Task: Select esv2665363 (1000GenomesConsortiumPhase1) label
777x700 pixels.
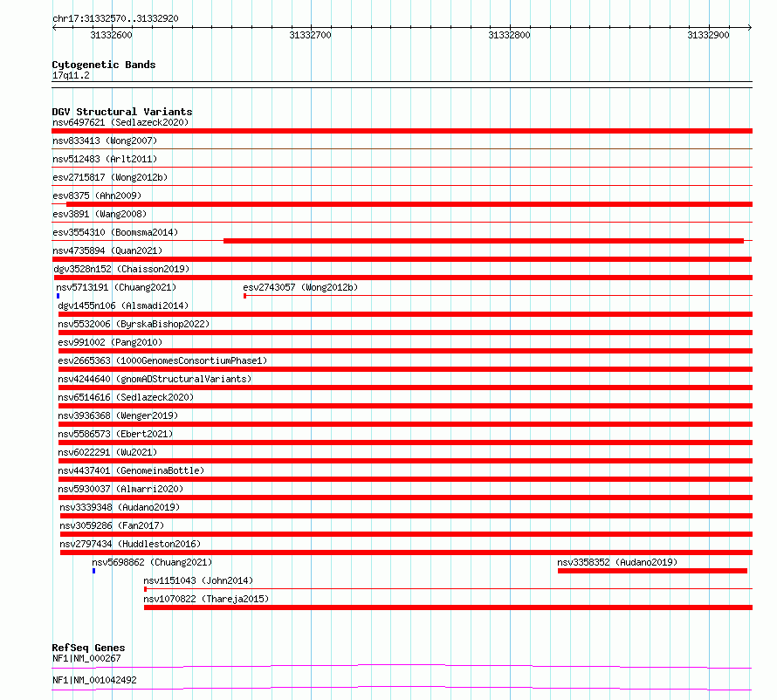Action: 162,360
